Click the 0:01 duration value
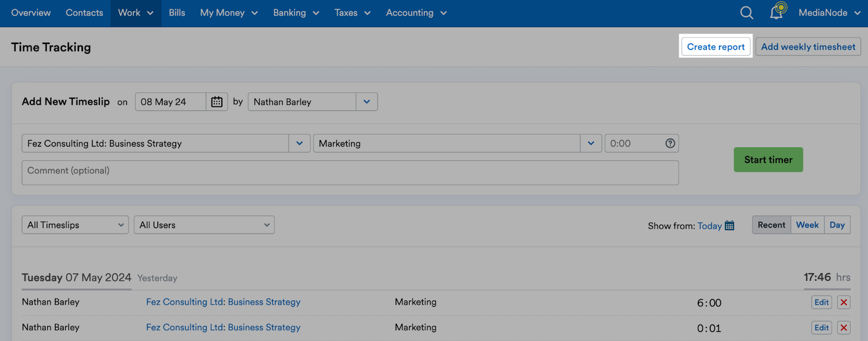This screenshot has height=341, width=868. [x=709, y=329]
